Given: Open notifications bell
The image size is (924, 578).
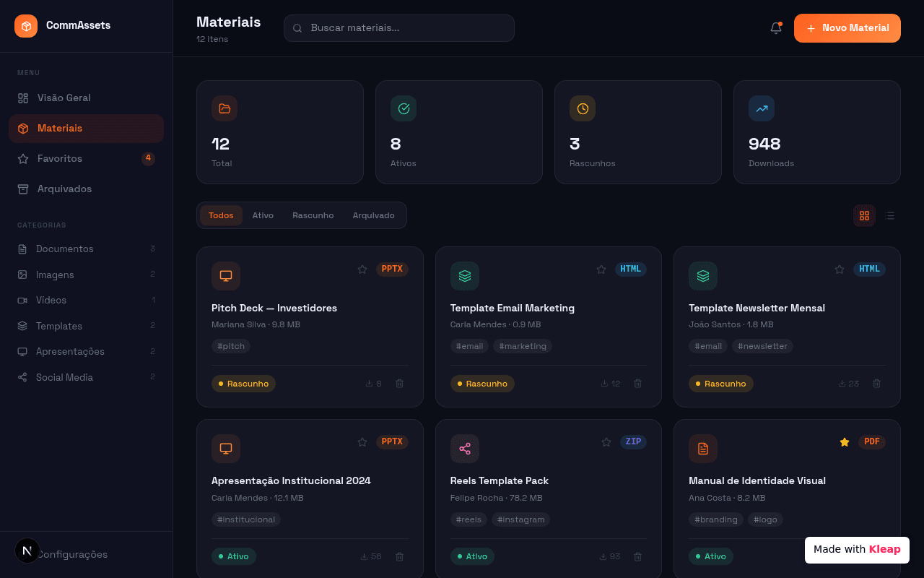Looking at the screenshot, I should 776,28.
